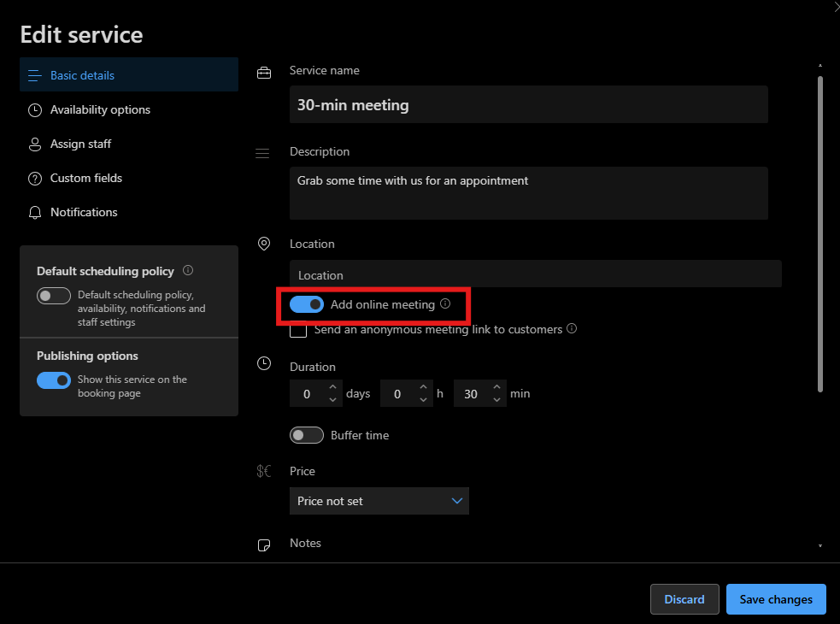Toggle Show this service on booking page

(54, 380)
